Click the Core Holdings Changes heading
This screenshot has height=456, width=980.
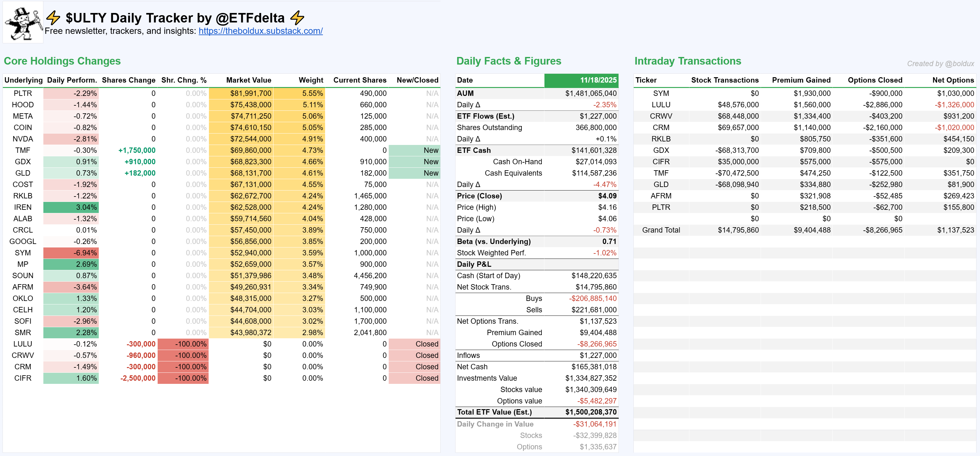tap(62, 61)
